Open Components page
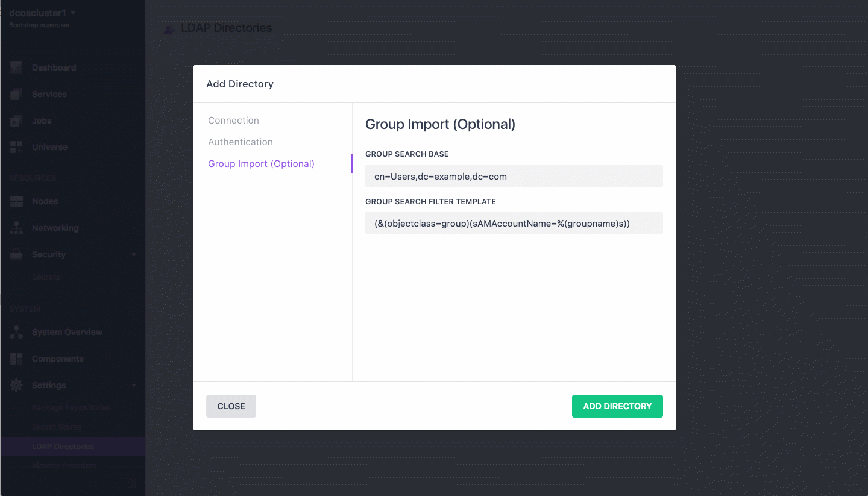 click(58, 359)
